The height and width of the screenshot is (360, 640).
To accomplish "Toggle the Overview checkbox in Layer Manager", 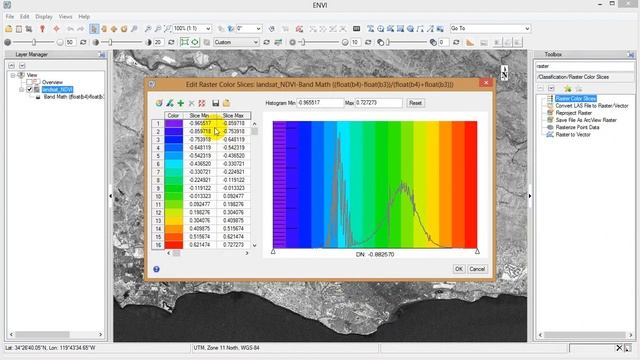I will click(29, 82).
